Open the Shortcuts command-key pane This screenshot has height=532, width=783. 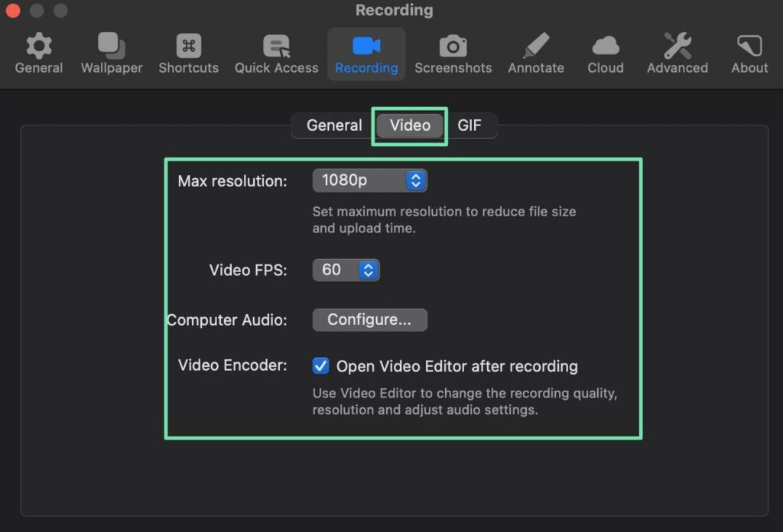coord(188,54)
